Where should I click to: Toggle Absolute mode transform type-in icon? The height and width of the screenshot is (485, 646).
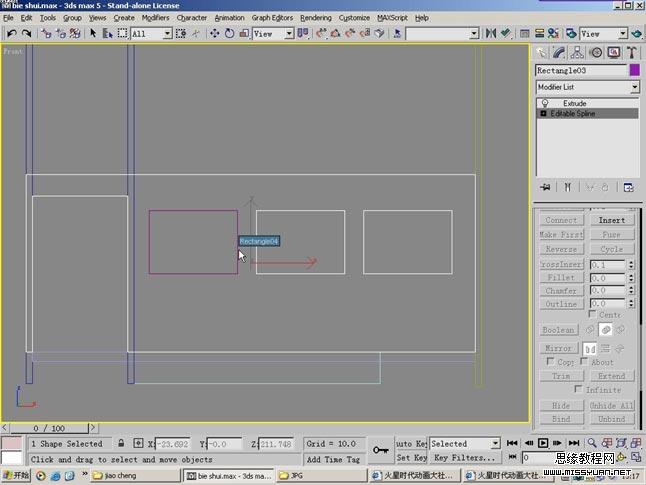click(138, 443)
